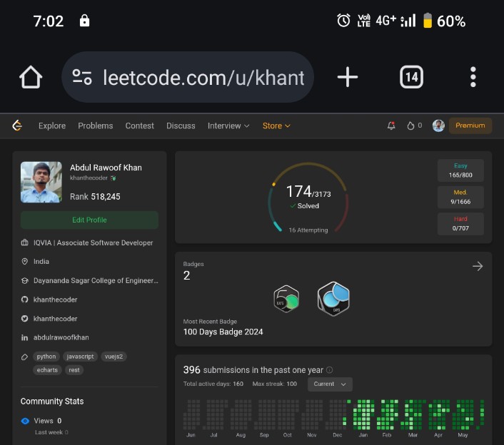This screenshot has height=445, width=504.
Task: Click the graduation cap school icon
Action: click(x=24, y=280)
